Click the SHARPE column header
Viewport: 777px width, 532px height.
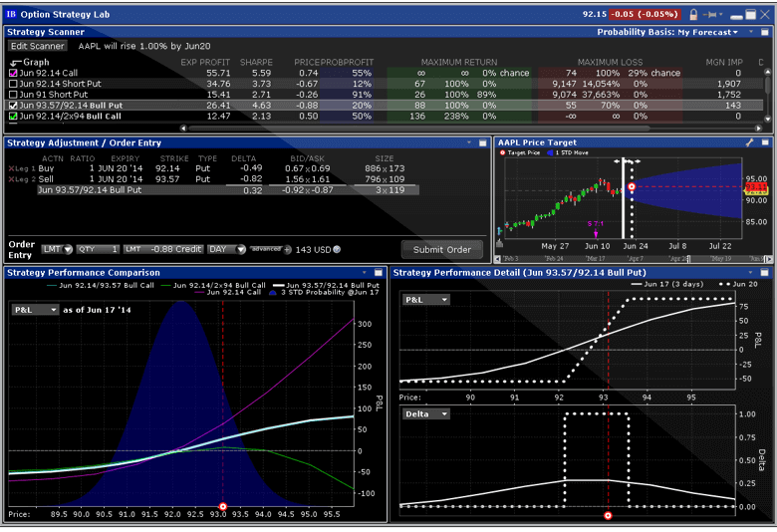[x=256, y=63]
